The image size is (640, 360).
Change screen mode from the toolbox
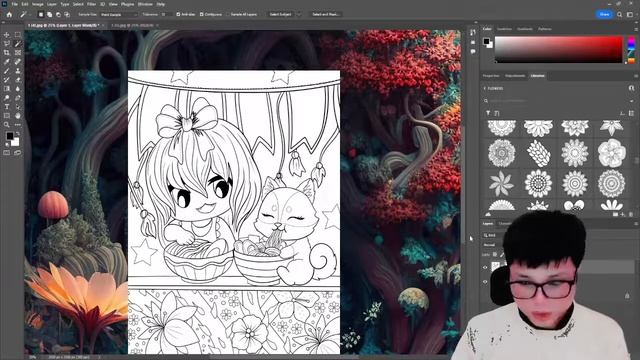click(18, 153)
